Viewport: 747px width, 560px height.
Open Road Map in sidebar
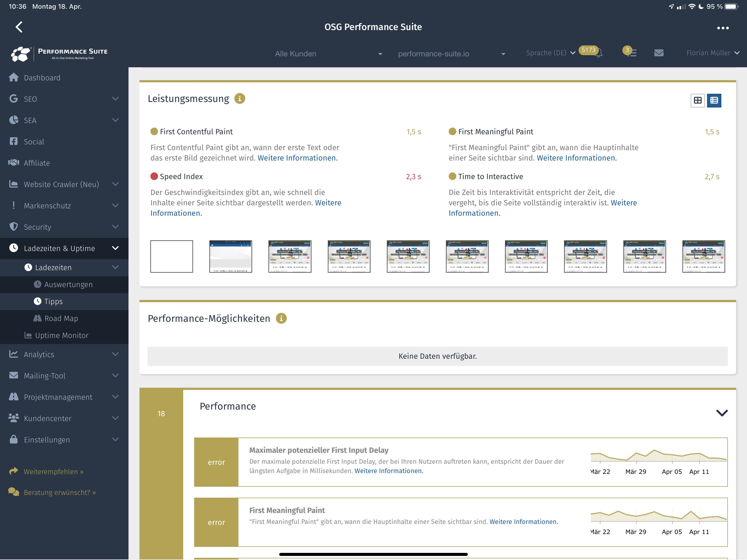[64, 318]
